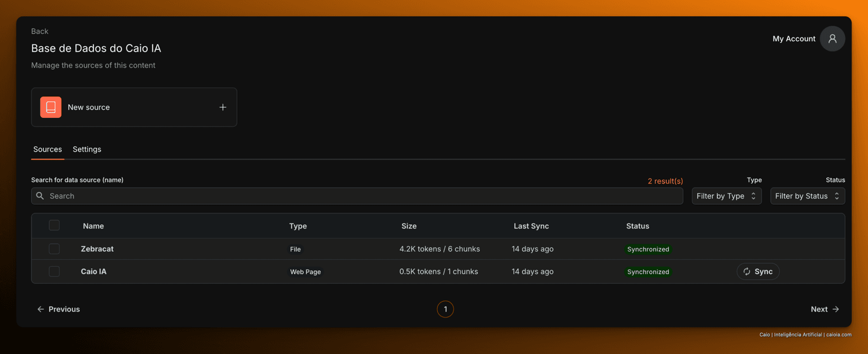Click the Size column header

[409, 226]
